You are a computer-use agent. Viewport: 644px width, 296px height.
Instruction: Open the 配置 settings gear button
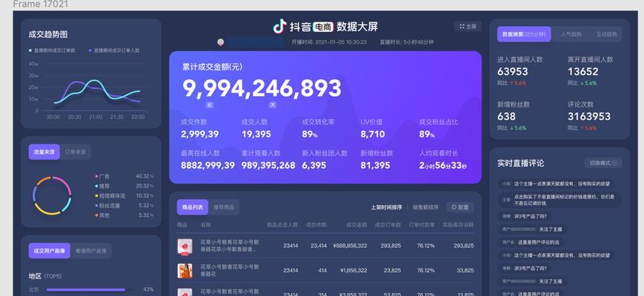(460, 207)
